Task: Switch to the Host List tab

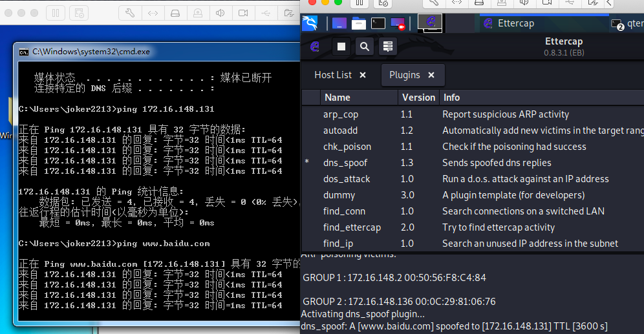Action: pyautogui.click(x=333, y=75)
